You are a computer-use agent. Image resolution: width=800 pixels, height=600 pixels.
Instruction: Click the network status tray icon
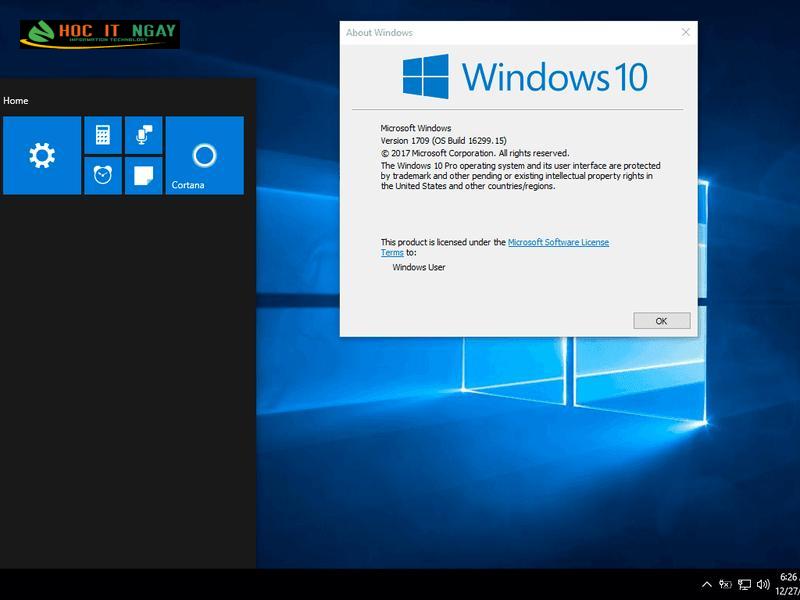click(744, 585)
